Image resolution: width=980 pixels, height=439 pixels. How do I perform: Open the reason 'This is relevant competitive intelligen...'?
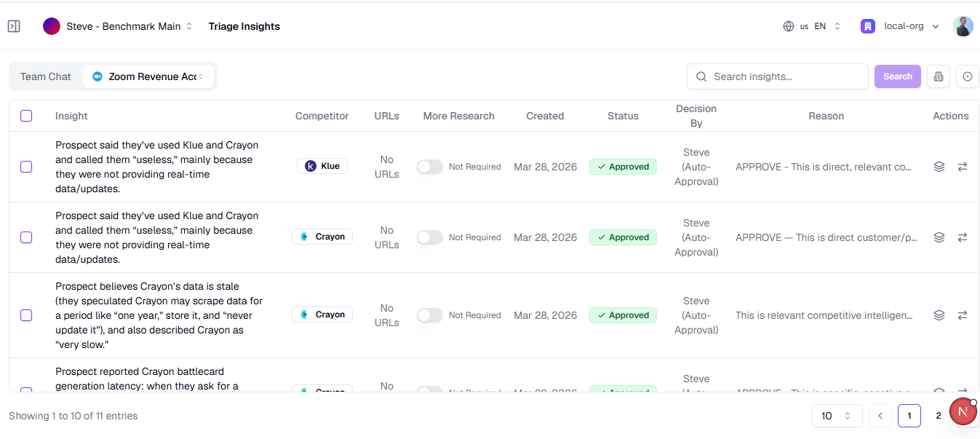[x=824, y=315]
